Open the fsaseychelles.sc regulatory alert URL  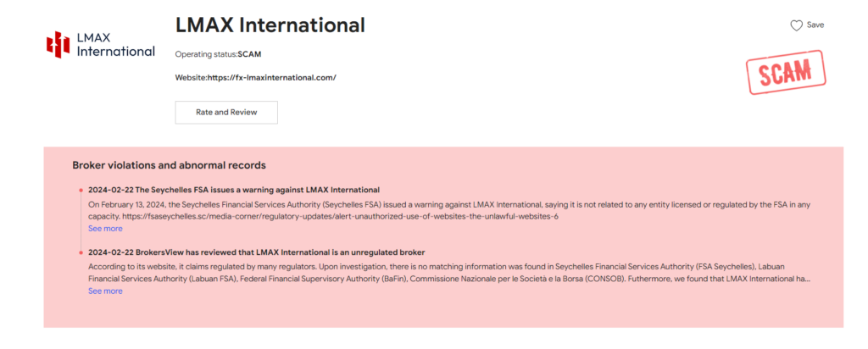pyautogui.click(x=323, y=216)
